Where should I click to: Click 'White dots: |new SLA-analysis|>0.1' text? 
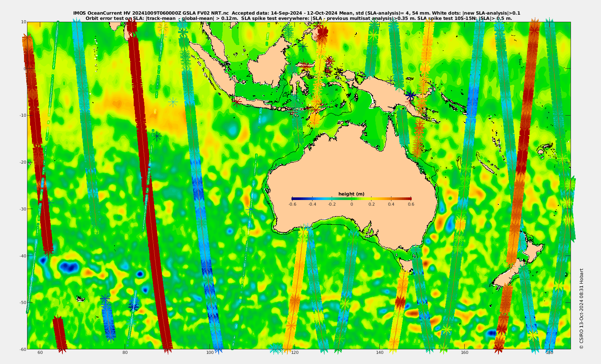coord(476,13)
